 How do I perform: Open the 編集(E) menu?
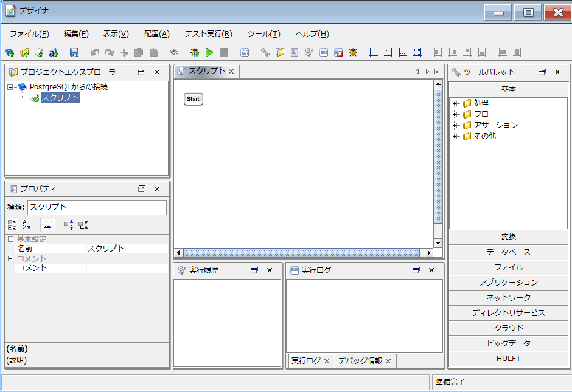coord(76,34)
